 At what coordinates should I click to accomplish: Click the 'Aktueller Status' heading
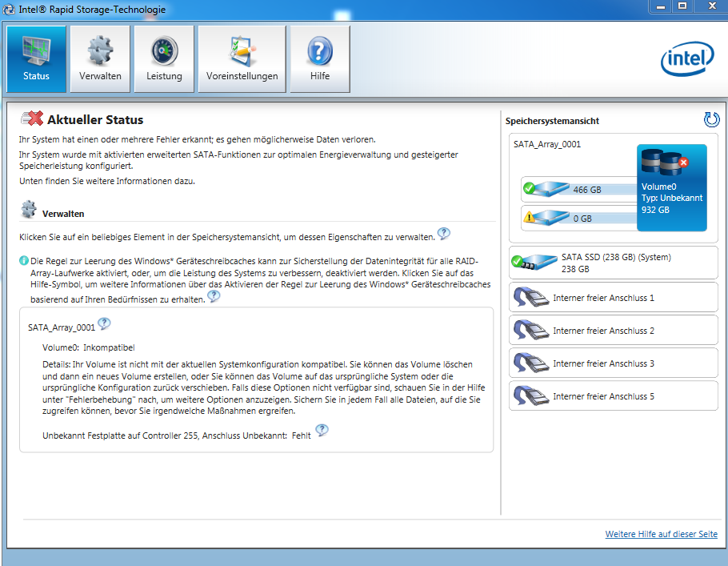(x=95, y=119)
